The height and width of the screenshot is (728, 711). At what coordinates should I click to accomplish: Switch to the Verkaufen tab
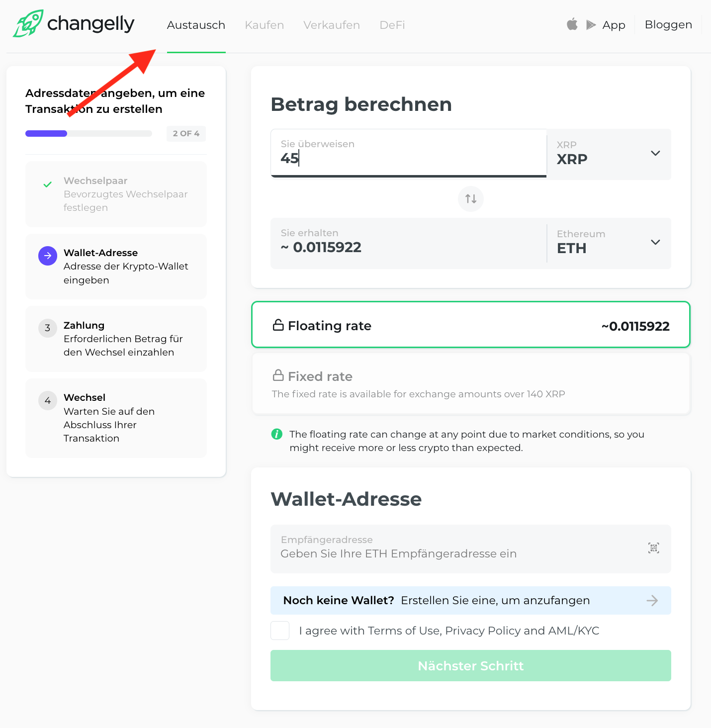332,25
